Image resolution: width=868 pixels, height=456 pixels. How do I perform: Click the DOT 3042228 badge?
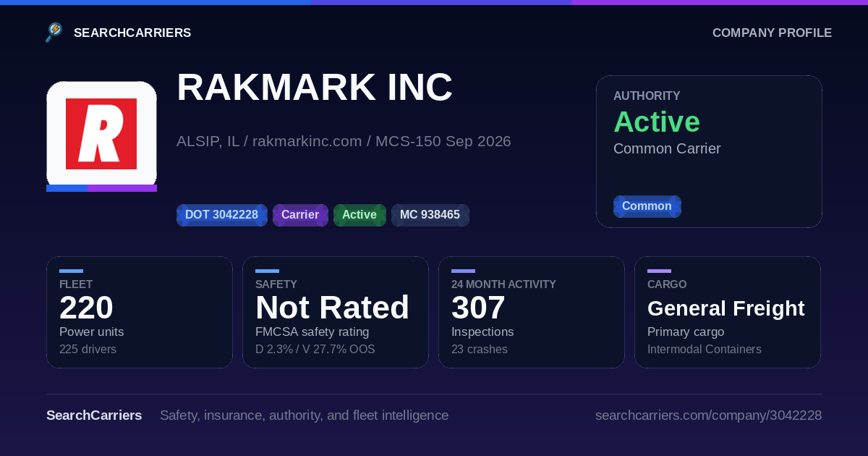[222, 215]
